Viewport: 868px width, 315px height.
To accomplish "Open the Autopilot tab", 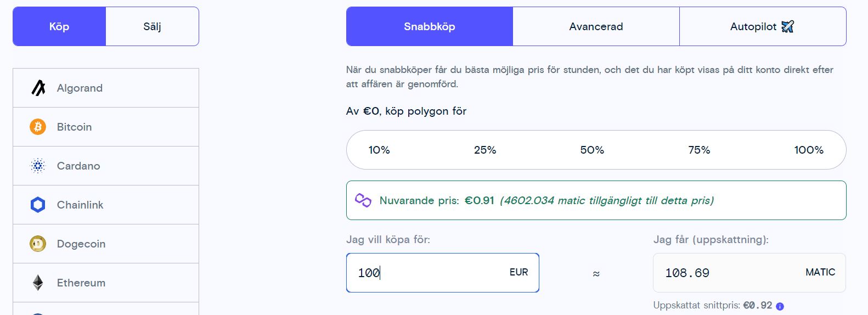I will tap(762, 26).
